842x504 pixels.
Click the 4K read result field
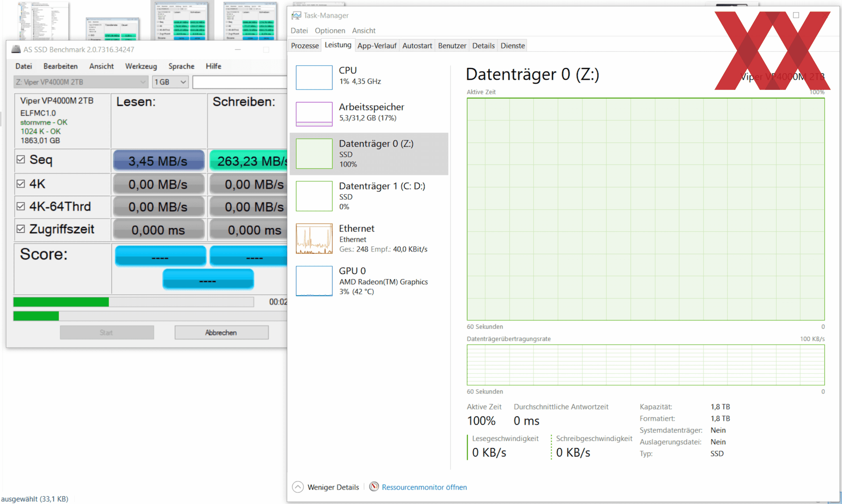pos(158,185)
